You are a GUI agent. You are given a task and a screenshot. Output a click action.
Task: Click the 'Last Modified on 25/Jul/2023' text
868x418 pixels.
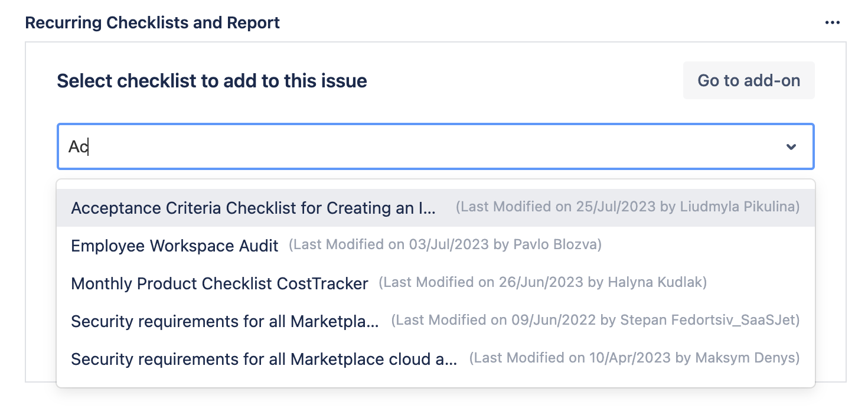(x=628, y=207)
